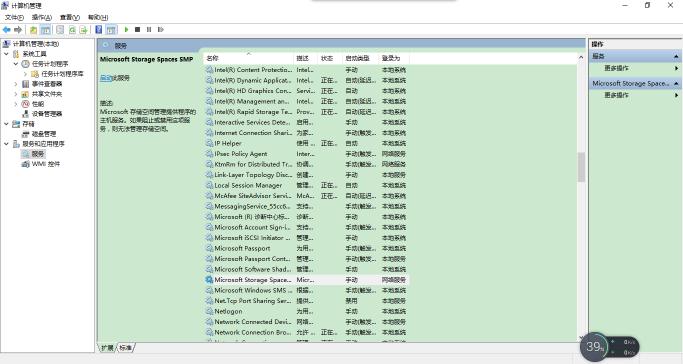Select the Net.Tcp Port Sharing service row
Viewport: 683px width, 364px height.
pyautogui.click(x=306, y=301)
